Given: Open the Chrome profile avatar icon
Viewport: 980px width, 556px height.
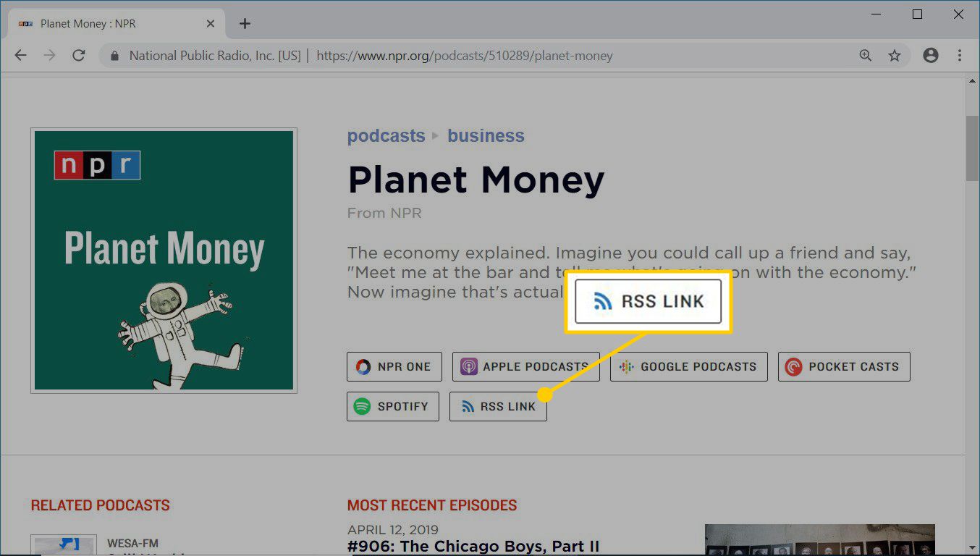Looking at the screenshot, I should point(931,56).
